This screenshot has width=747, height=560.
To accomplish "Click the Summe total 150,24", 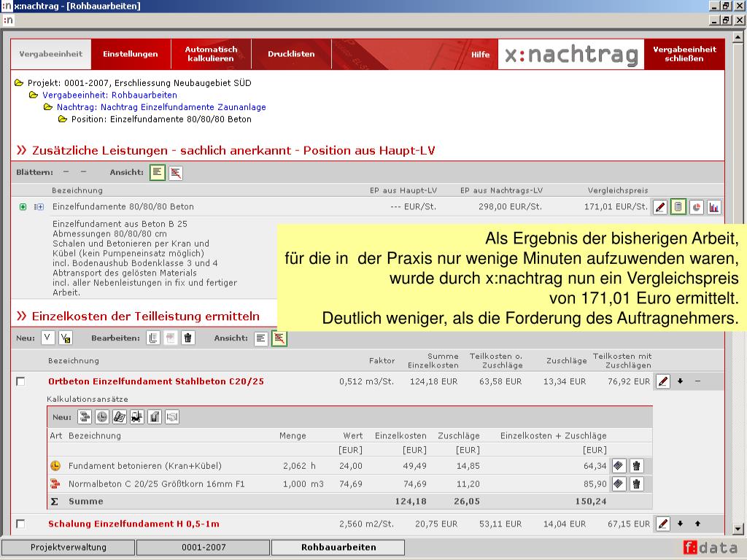I will click(591, 502).
